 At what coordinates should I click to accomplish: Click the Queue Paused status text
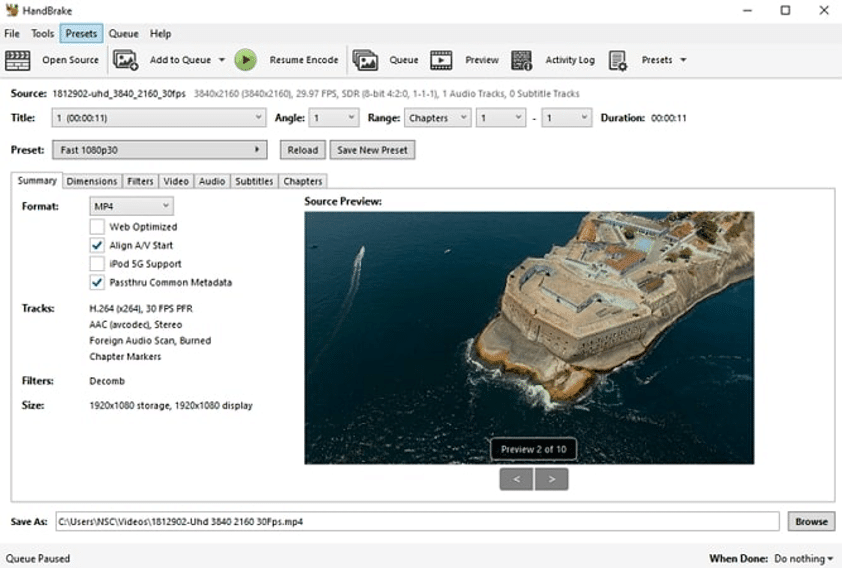(38, 558)
